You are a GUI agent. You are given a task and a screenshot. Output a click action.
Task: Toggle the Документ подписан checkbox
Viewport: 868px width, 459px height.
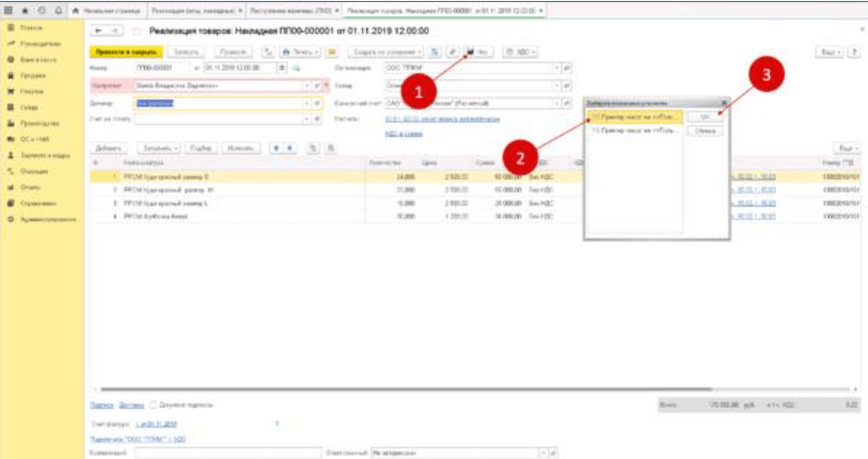pyautogui.click(x=153, y=405)
